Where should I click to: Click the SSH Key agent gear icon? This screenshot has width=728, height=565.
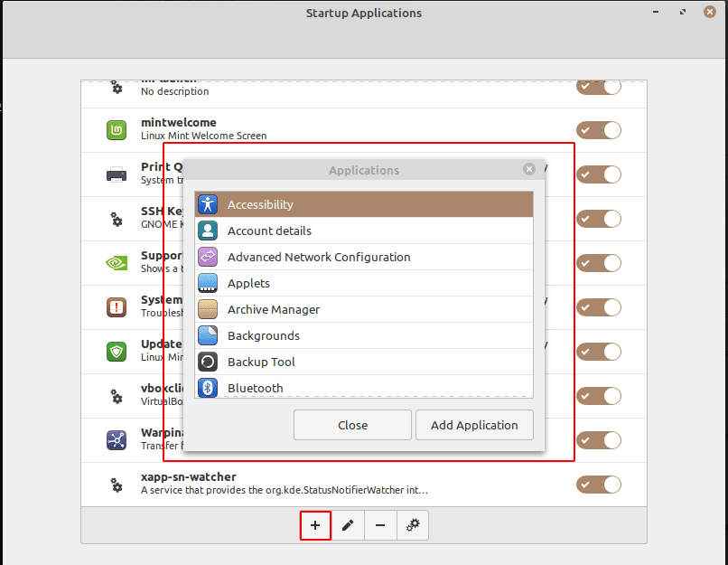(117, 219)
